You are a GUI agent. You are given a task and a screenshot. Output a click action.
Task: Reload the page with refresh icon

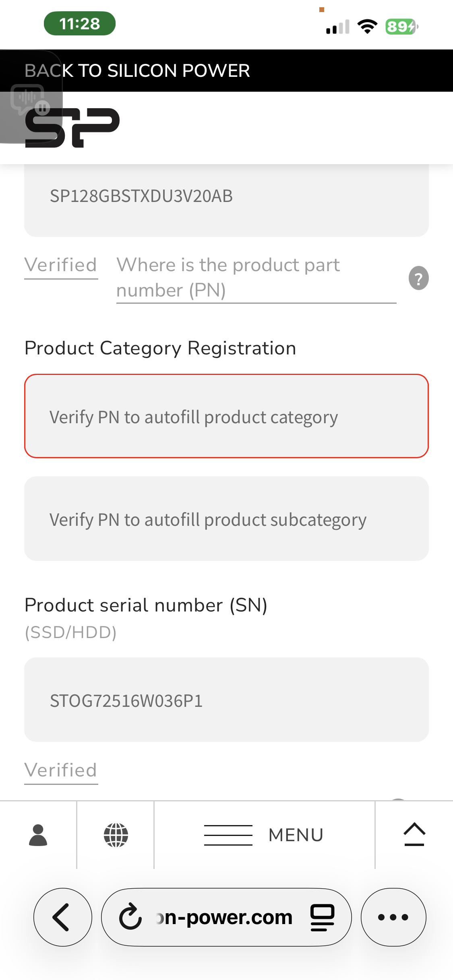130,917
